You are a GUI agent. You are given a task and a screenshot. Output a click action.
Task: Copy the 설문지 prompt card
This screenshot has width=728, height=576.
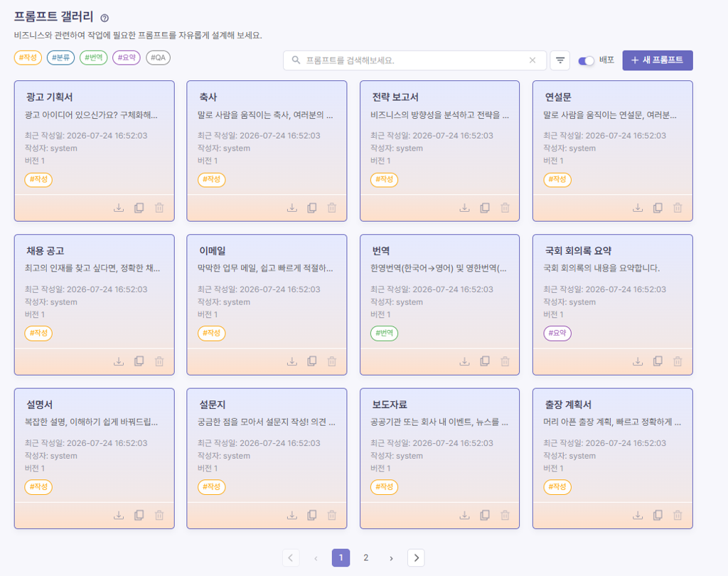pyautogui.click(x=312, y=515)
